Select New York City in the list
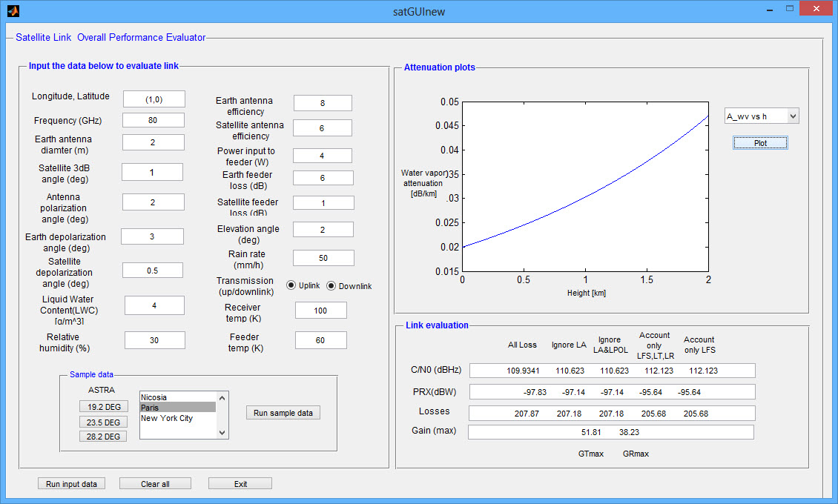This screenshot has height=504, width=838. [178, 418]
